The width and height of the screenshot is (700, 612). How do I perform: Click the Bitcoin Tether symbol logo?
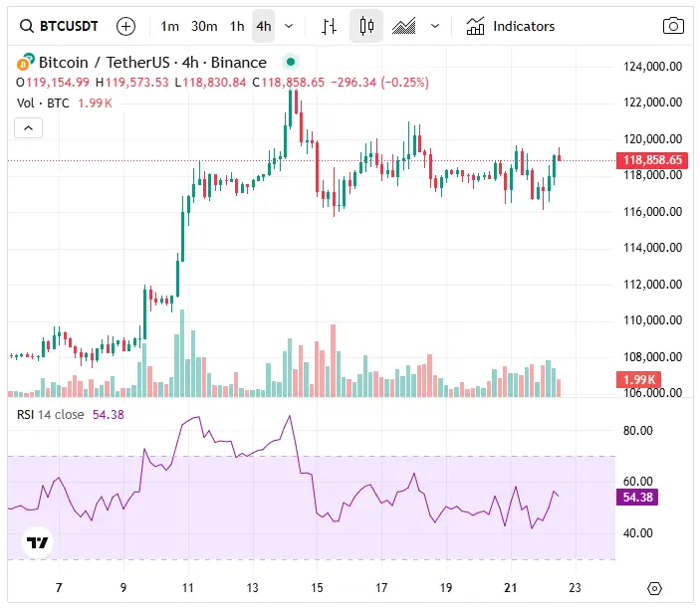26,62
